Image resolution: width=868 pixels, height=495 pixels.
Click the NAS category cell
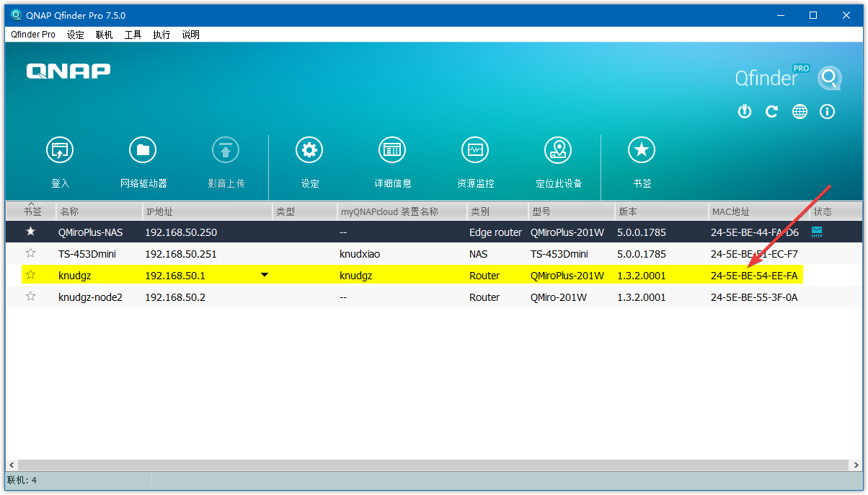478,254
